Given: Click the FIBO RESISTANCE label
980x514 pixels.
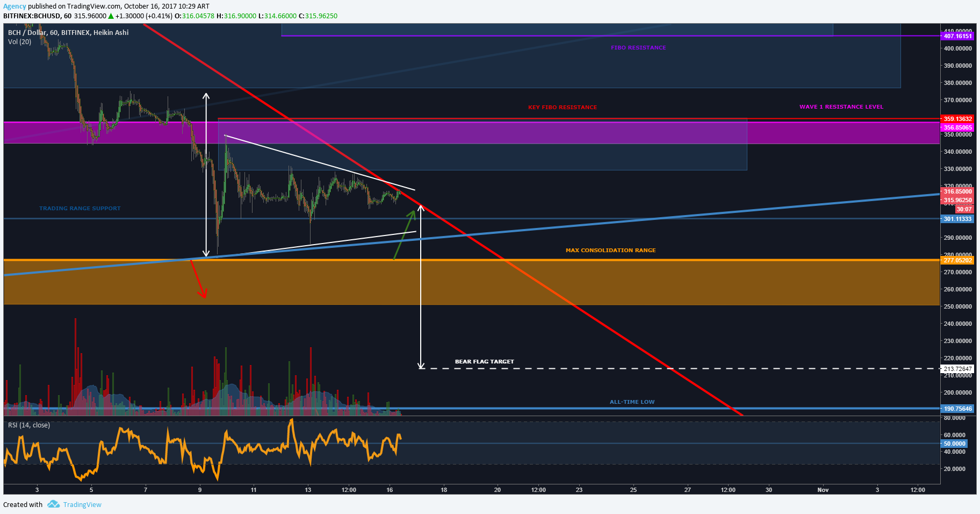Looking at the screenshot, I should (x=638, y=48).
